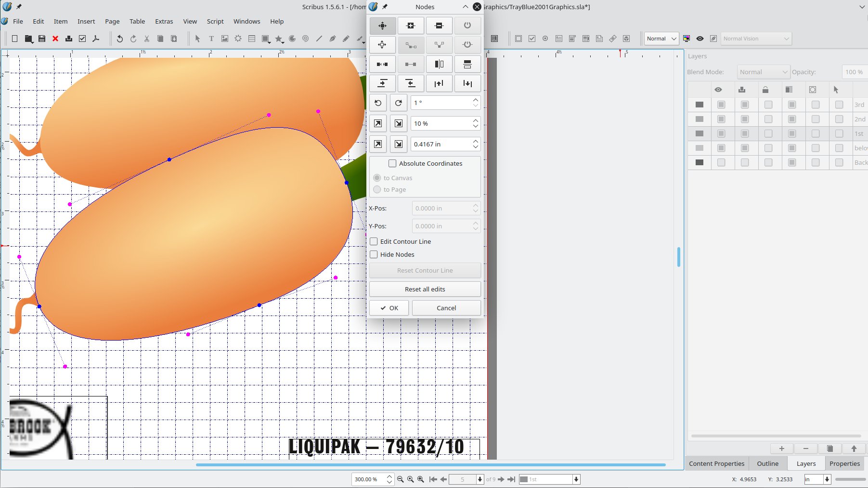
Task: Go to next page arrow
Action: (x=501, y=479)
